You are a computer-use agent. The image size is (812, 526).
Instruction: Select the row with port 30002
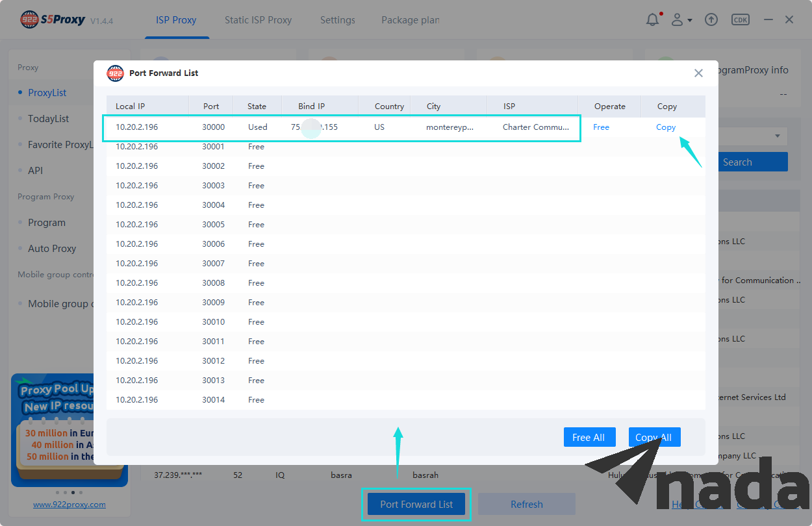click(x=406, y=166)
